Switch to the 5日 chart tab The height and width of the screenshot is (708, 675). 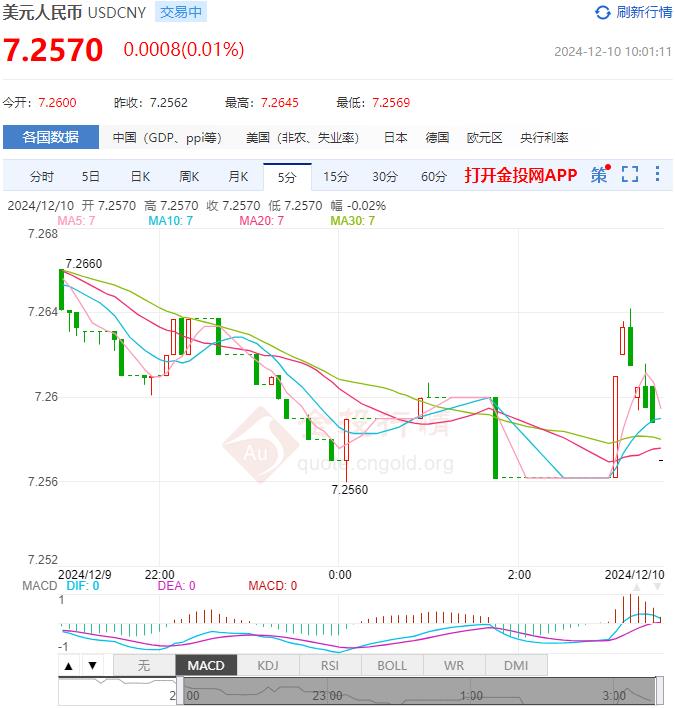click(x=90, y=177)
